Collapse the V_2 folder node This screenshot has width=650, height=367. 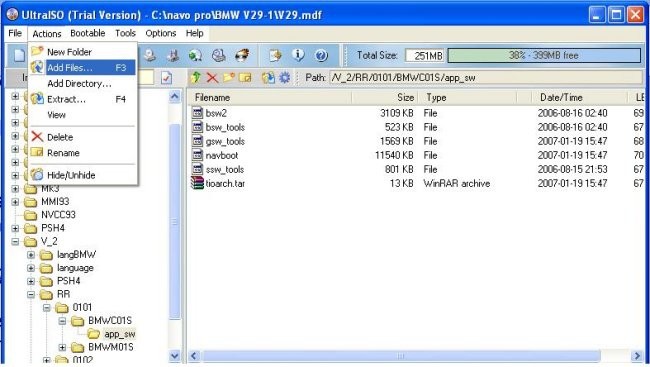[x=15, y=242]
